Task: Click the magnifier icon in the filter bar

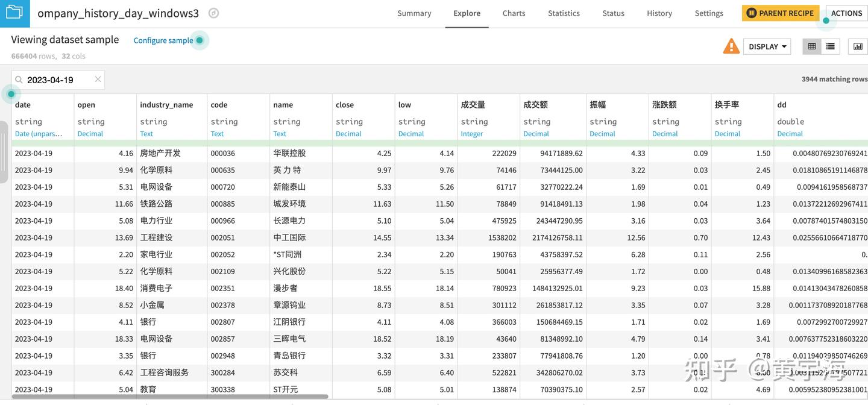Action: 18,79
